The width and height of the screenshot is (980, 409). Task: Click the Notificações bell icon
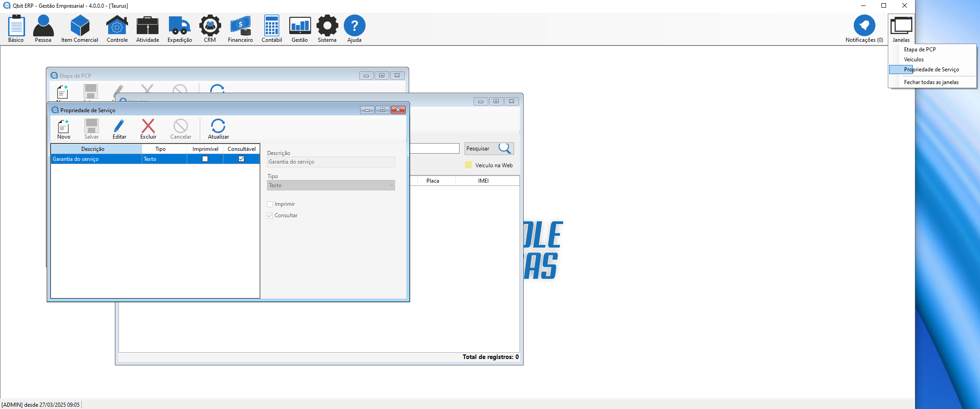[x=864, y=26]
